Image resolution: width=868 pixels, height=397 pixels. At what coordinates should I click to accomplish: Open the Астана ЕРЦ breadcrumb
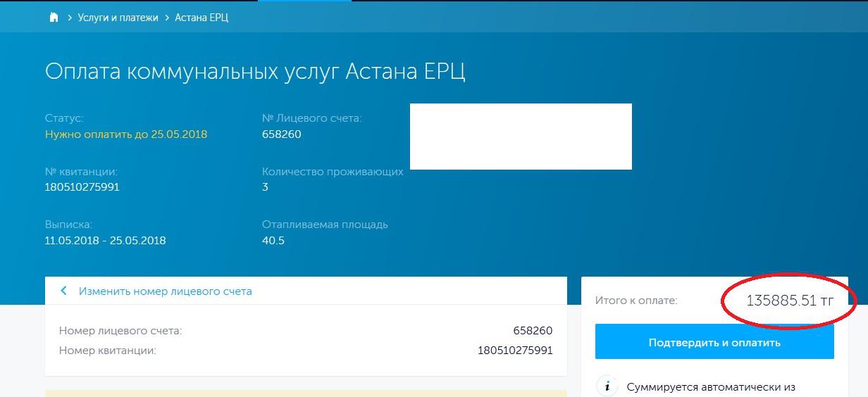[x=201, y=18]
